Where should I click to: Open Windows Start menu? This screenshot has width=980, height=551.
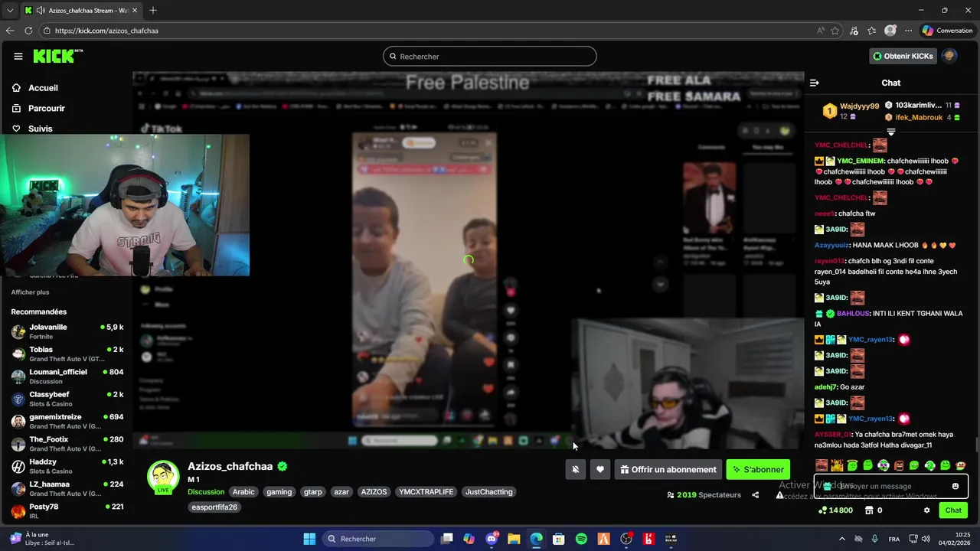[x=309, y=539]
